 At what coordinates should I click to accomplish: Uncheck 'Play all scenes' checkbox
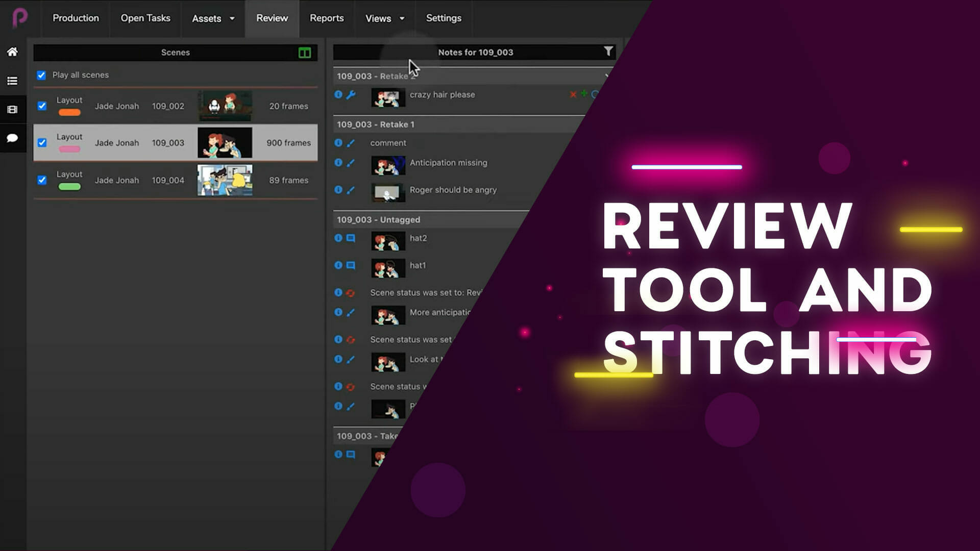[41, 75]
